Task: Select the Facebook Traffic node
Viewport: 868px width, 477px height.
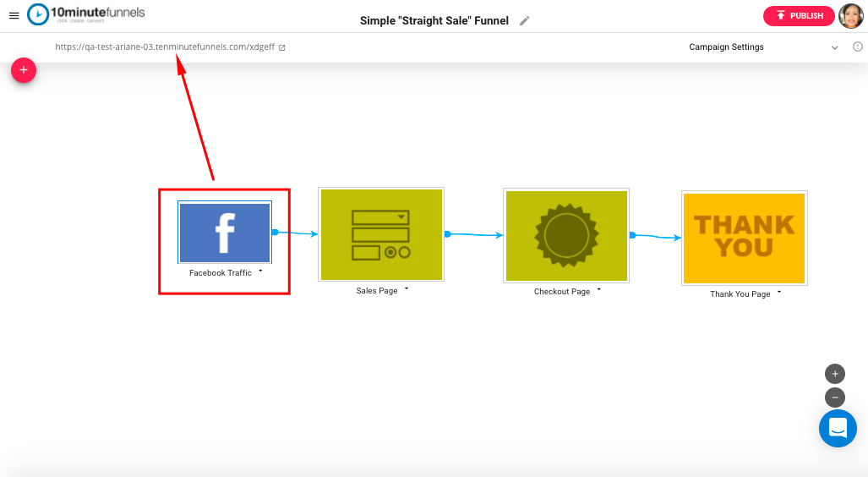Action: click(x=225, y=233)
